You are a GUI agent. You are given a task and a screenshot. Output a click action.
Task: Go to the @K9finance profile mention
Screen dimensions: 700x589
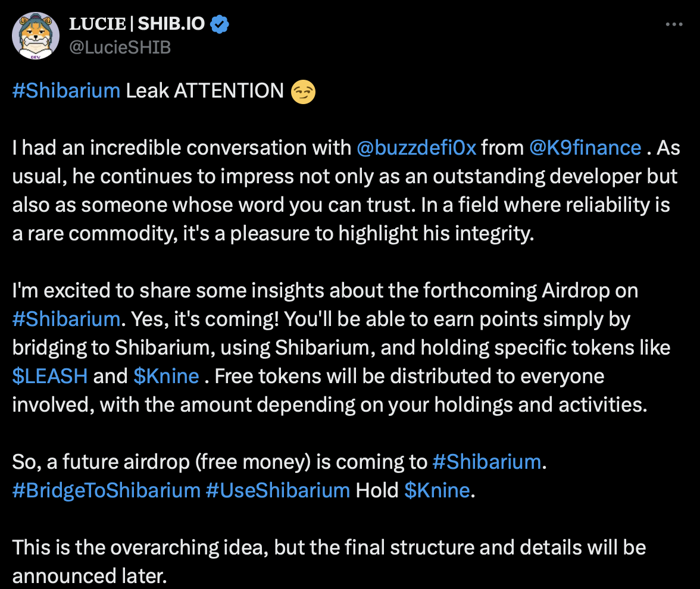[585, 148]
